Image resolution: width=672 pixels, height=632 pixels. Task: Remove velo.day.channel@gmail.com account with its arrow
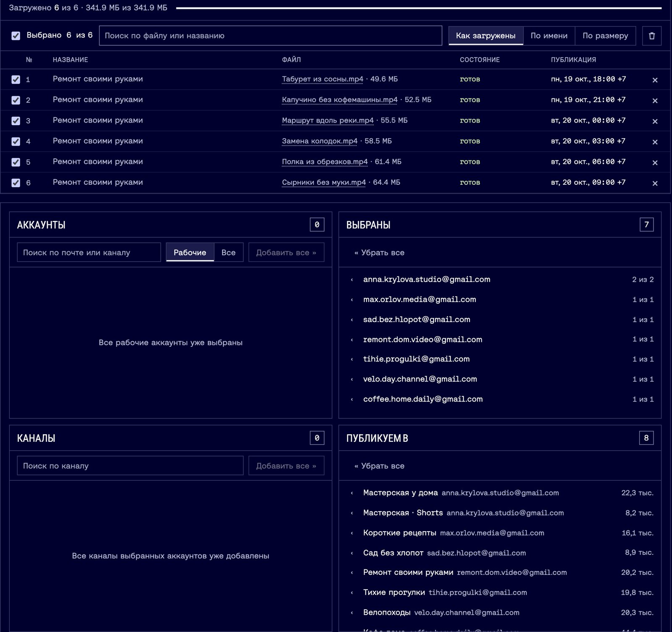coord(352,379)
